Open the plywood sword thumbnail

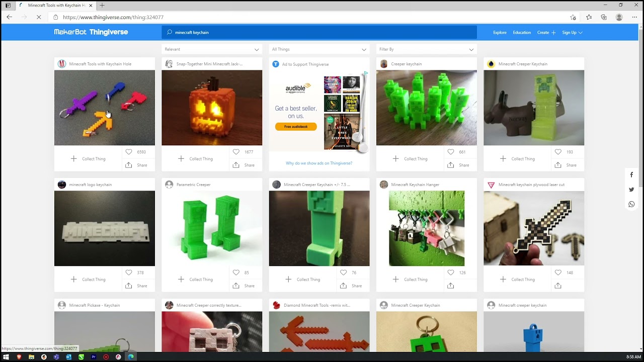tap(534, 228)
